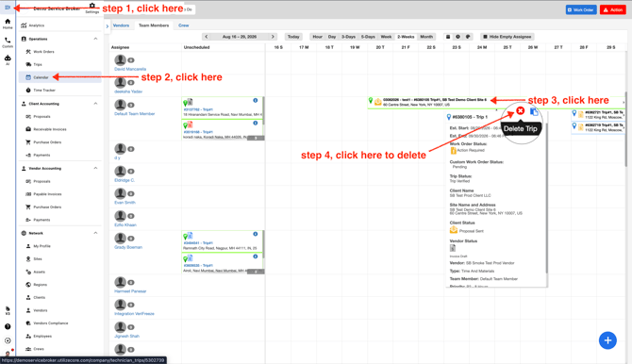Open Default Team Member assignee link
Image resolution: width=632 pixels, height=364 pixels.
134,114
